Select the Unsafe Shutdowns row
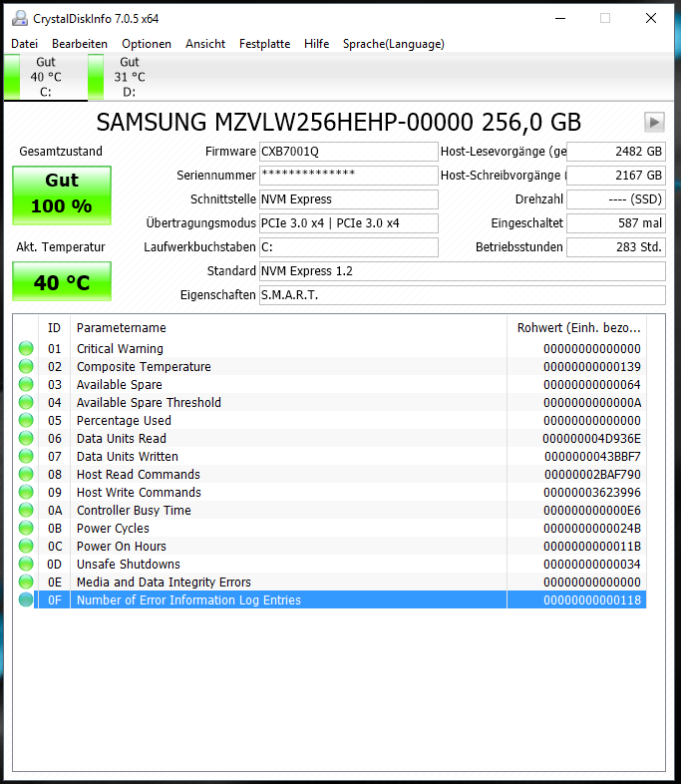 coord(330,565)
